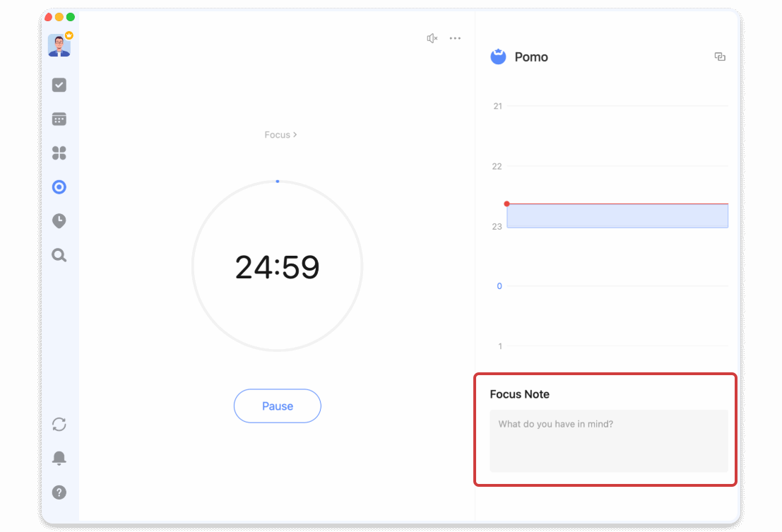Open the Habit tracker clock icon

click(59, 221)
